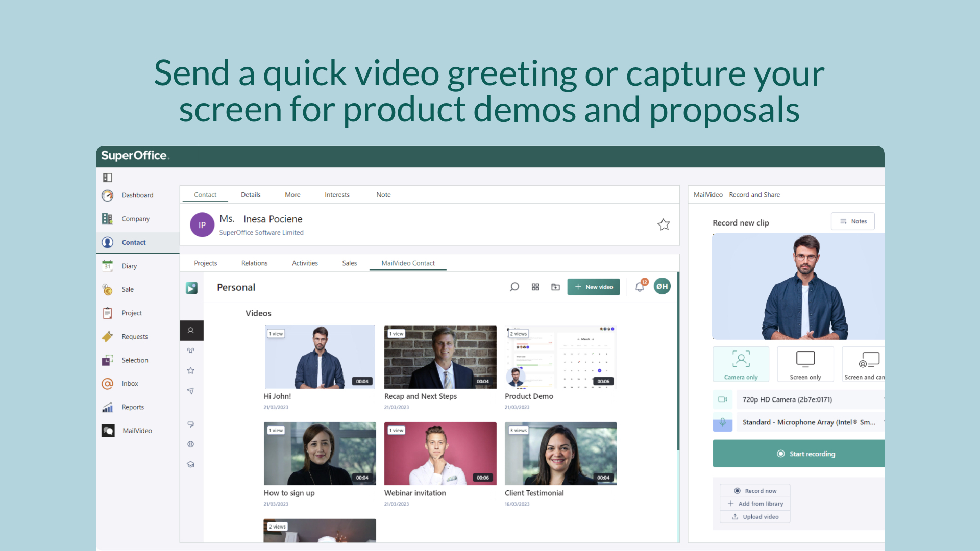Switch to the Note tab

pyautogui.click(x=383, y=195)
